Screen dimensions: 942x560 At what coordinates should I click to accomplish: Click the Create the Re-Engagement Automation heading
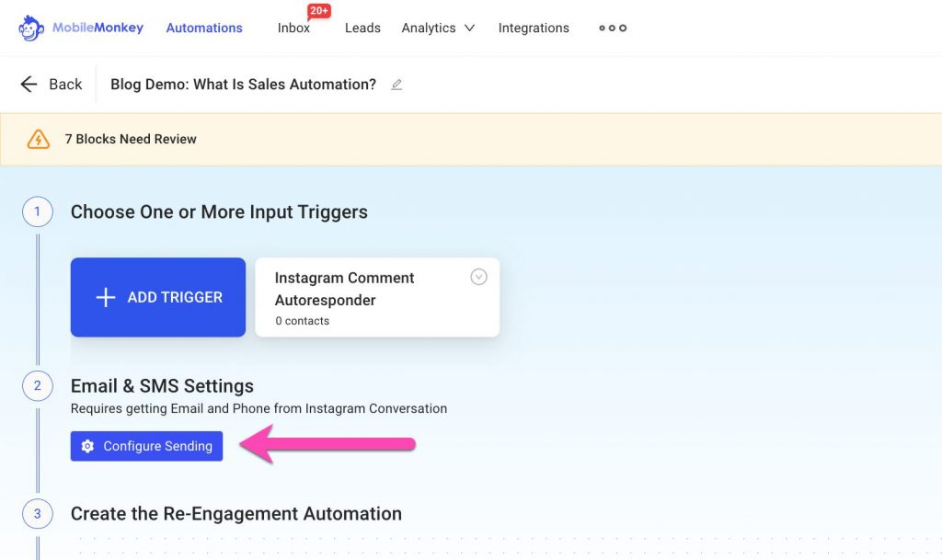pos(236,514)
